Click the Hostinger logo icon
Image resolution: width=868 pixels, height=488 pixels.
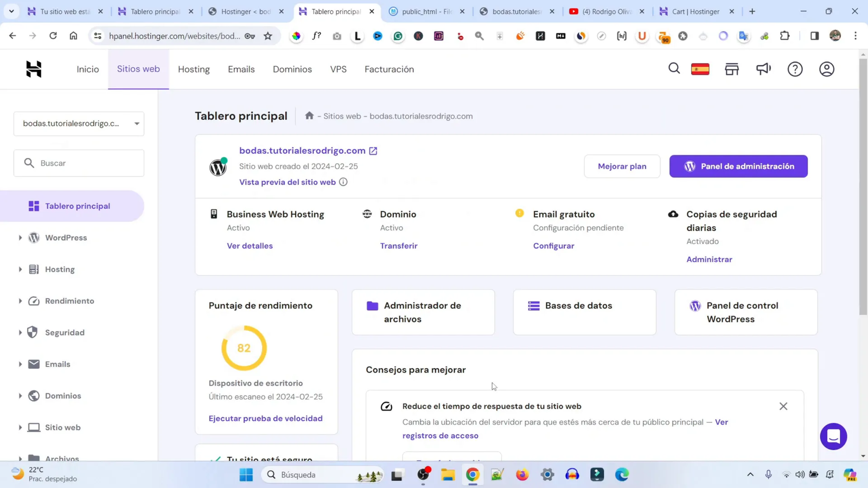coord(34,69)
